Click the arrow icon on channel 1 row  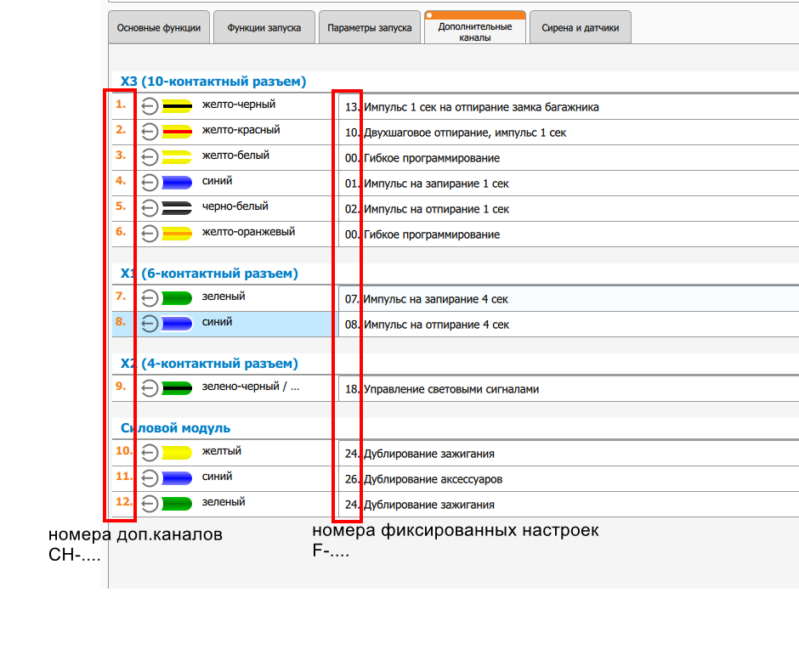(150, 106)
